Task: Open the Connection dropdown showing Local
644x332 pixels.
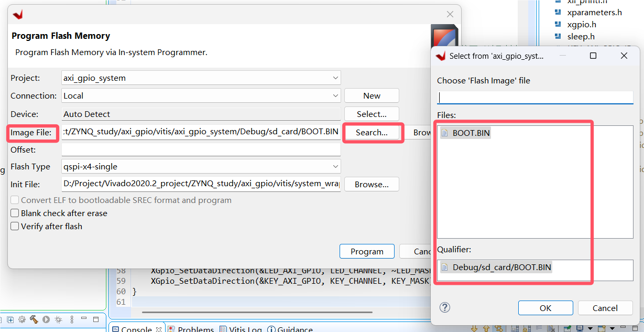Action: click(201, 95)
